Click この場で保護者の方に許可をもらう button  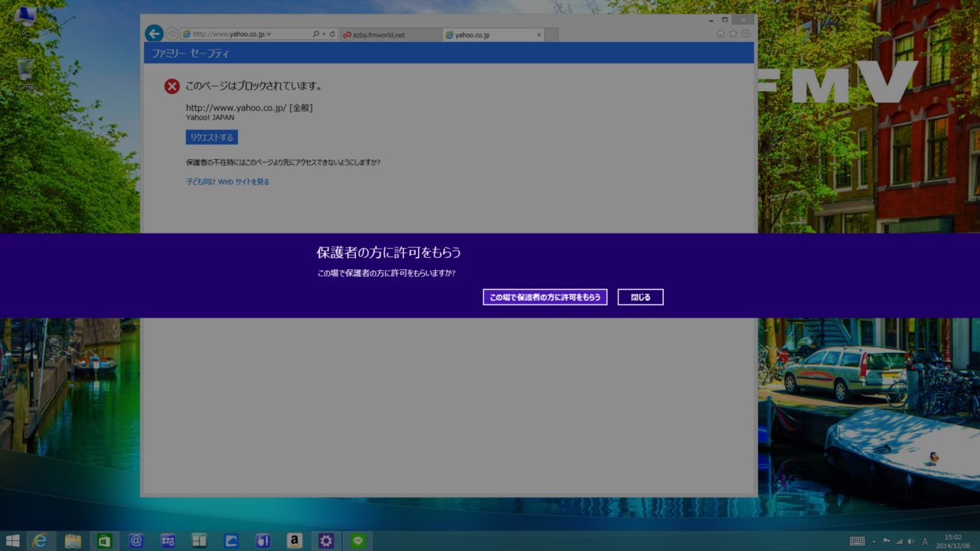pyautogui.click(x=545, y=297)
